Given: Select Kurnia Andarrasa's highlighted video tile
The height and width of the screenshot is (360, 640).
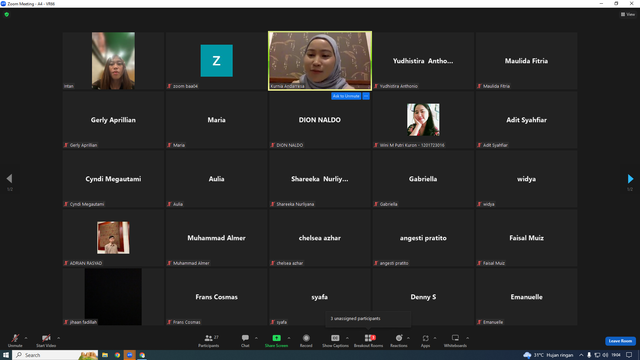Looking at the screenshot, I should coord(320,61).
